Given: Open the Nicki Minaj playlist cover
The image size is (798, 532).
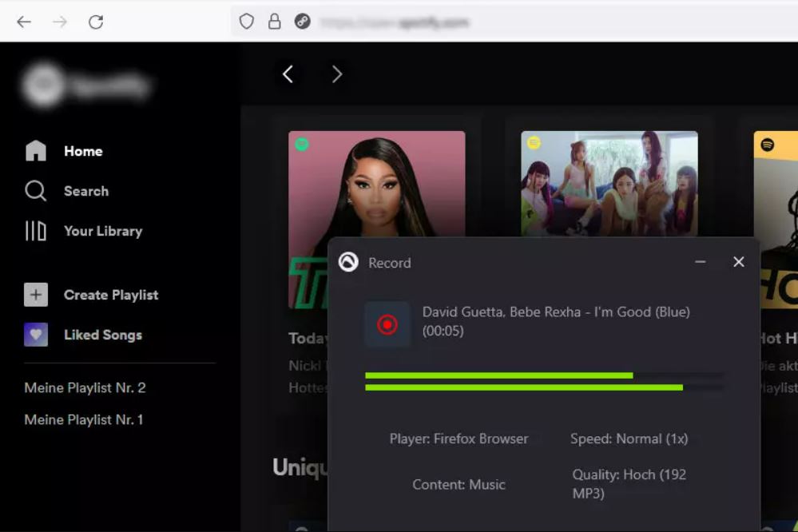Looking at the screenshot, I should tap(376, 183).
